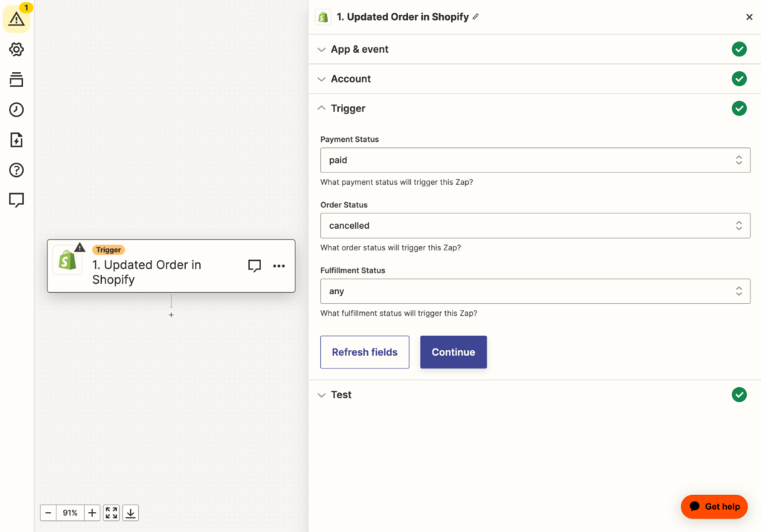Click the Fulfillment Status field label
Image resolution: width=761 pixels, height=532 pixels.
point(352,270)
